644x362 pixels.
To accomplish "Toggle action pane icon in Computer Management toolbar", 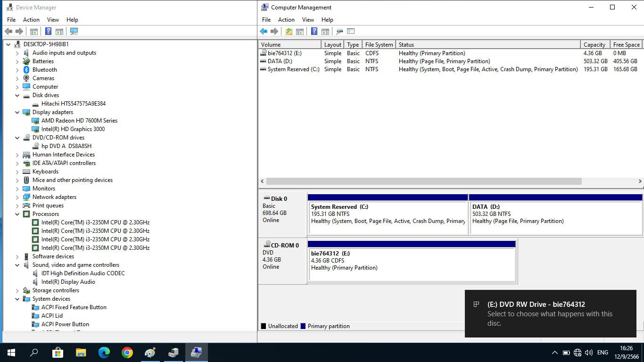I will coord(325,32).
